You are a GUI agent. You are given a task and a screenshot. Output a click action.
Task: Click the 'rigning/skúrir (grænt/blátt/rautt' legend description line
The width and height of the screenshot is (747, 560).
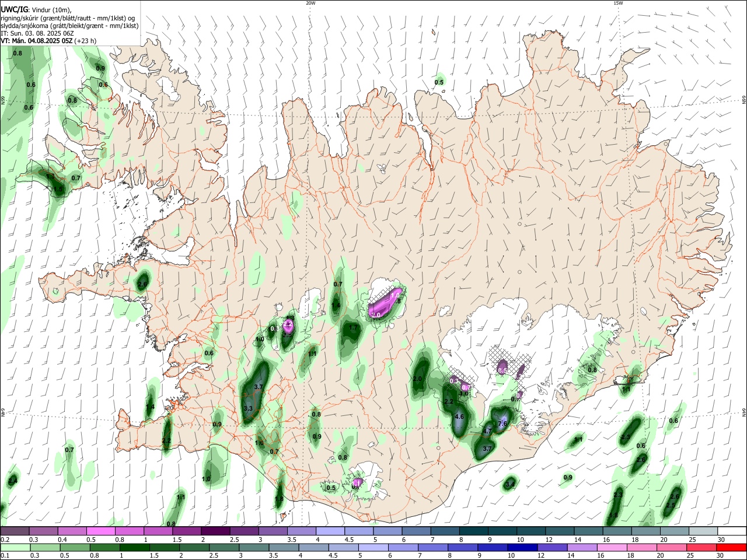(x=69, y=18)
